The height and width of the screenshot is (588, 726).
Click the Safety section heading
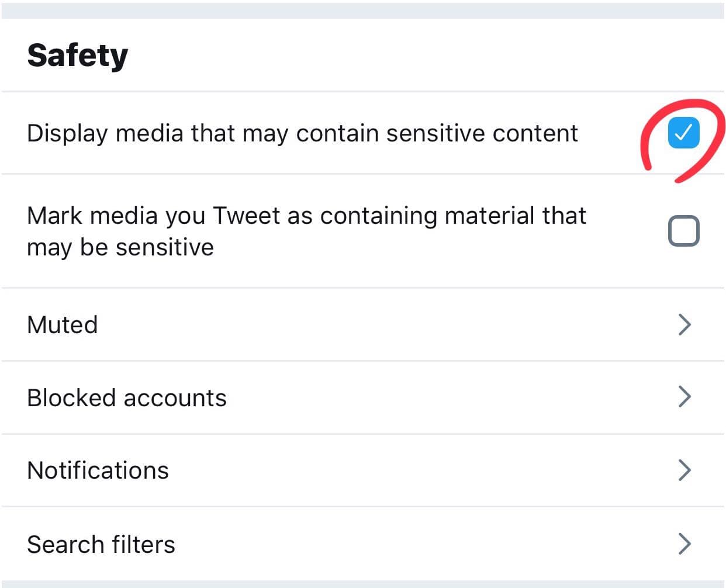click(78, 56)
